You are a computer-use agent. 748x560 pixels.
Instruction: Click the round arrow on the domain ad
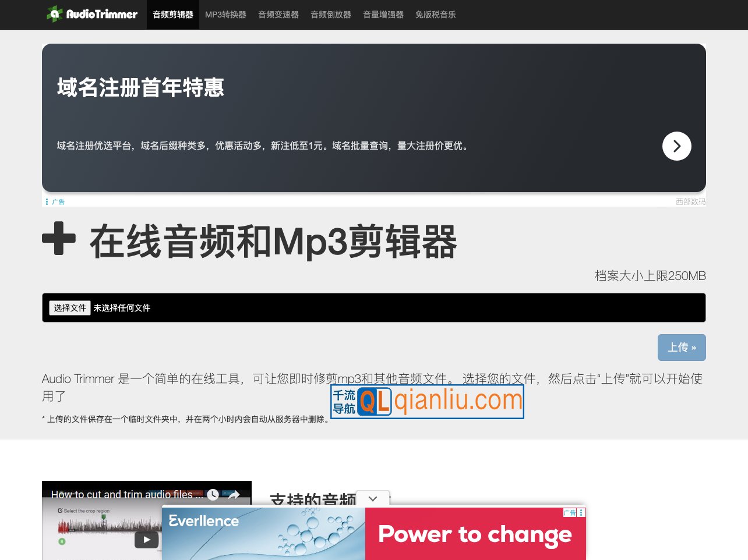pos(676,146)
